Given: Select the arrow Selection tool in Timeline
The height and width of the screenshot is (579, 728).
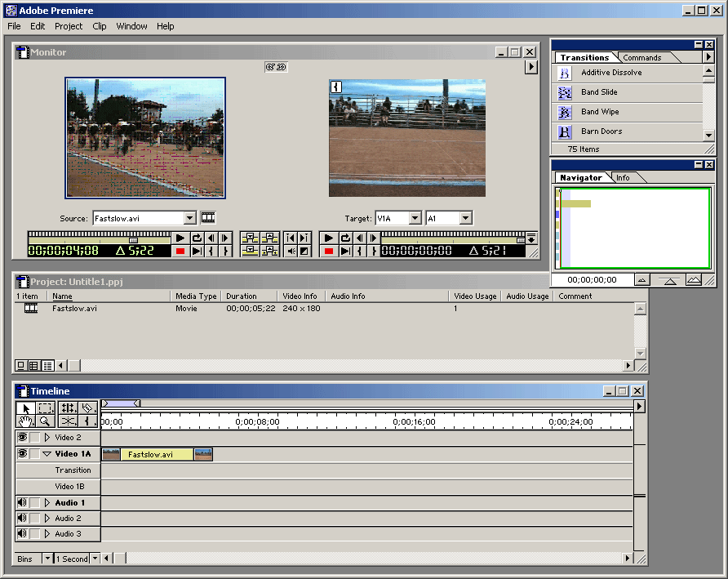Looking at the screenshot, I should coord(25,408).
